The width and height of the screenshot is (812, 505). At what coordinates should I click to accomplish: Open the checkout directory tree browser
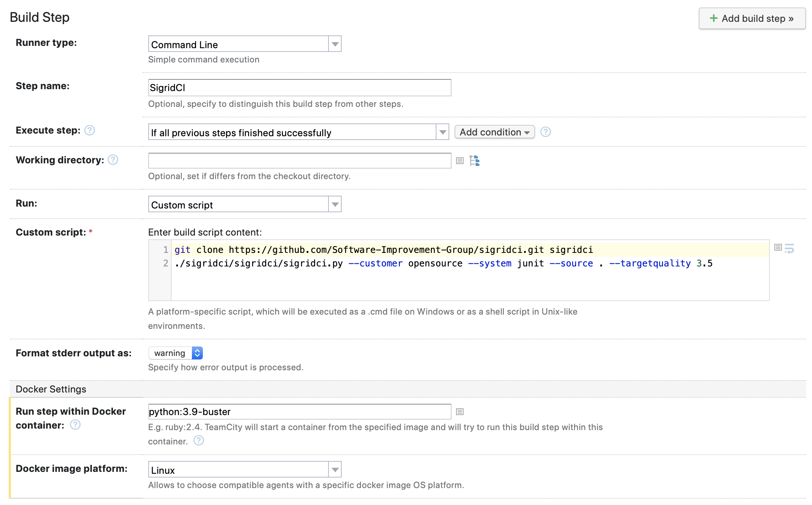pos(474,161)
